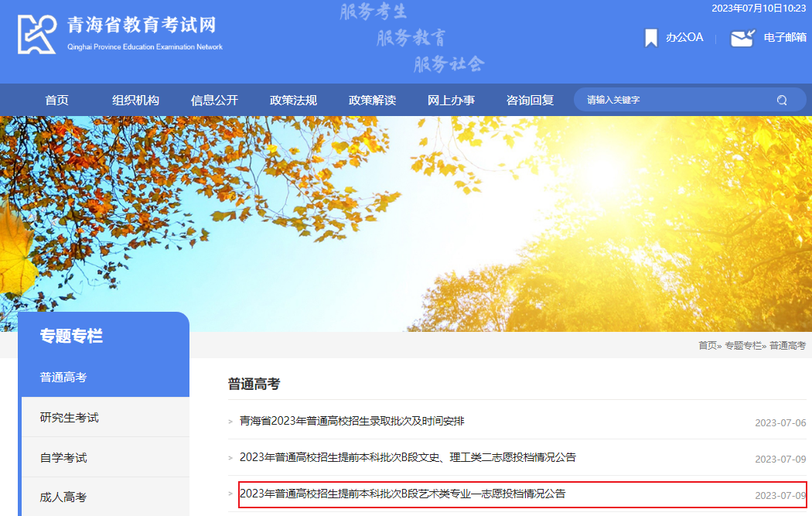Click the bookmark icon beside 办公OA

tap(650, 37)
